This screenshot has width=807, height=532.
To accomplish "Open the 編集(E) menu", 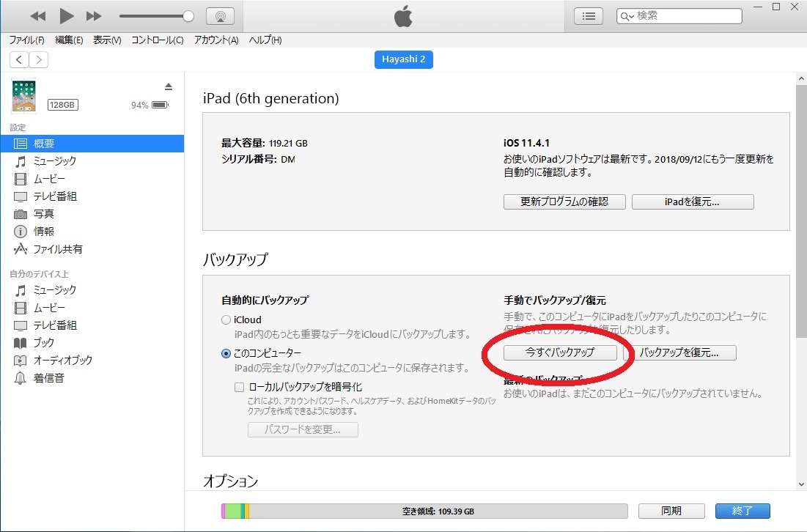I will [69, 40].
